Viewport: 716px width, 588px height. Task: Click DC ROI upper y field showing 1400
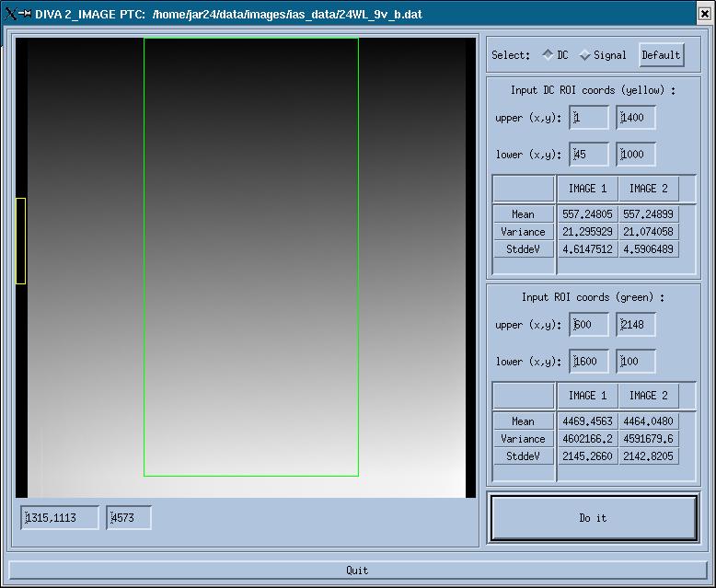coord(636,118)
